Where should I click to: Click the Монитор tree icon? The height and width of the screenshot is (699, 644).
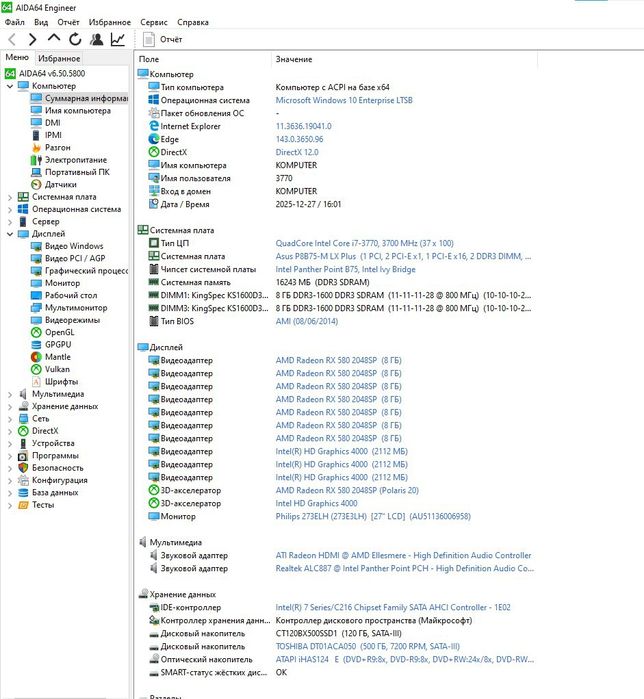tap(37, 283)
